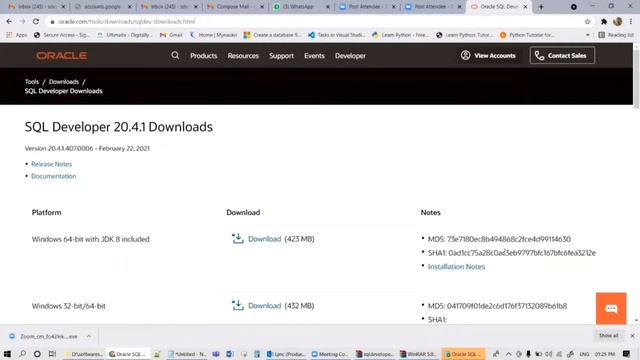Screen dimensions: 640x360
Task: Open the site search magnifier icon
Action: point(175,55)
